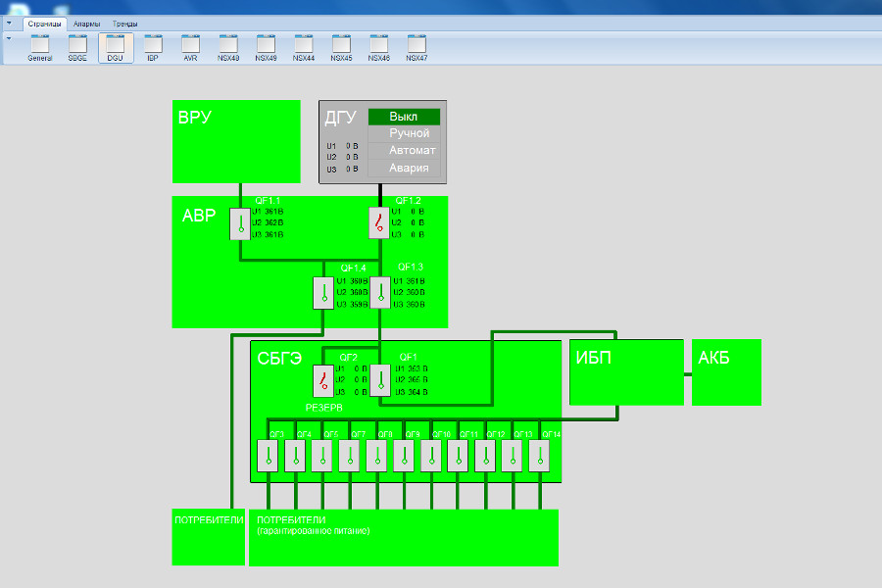
Task: Click the QF1.2 label
Action: click(408, 201)
